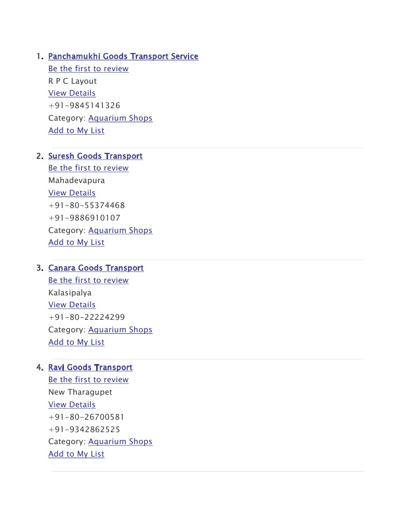View Details for Canara Goods Transport
This screenshot has height=532, width=411.
[x=72, y=305]
